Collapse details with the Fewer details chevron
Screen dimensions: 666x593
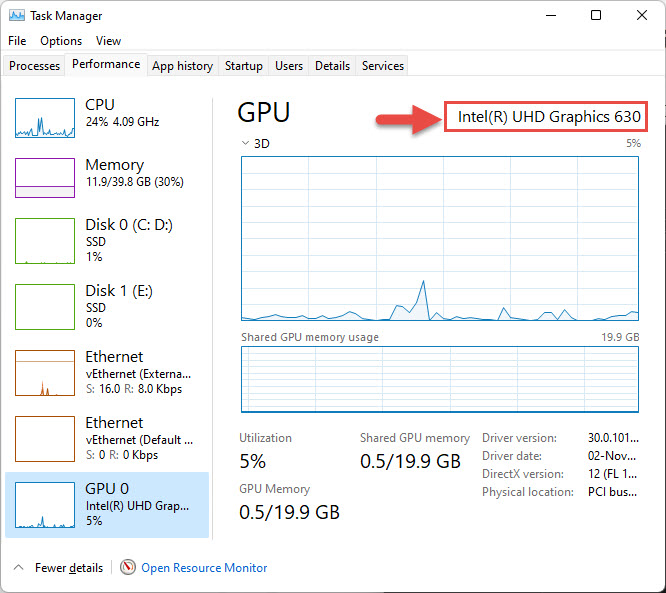18,567
